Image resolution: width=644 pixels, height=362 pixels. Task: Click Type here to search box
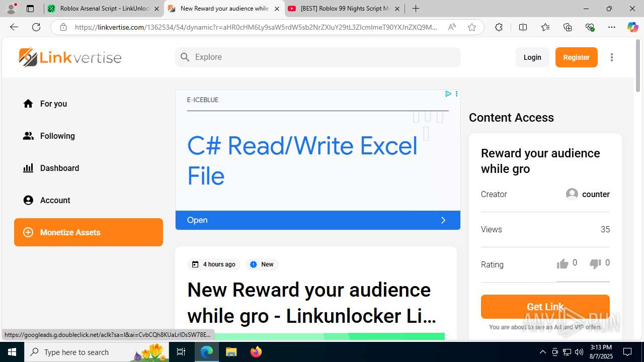point(96,352)
